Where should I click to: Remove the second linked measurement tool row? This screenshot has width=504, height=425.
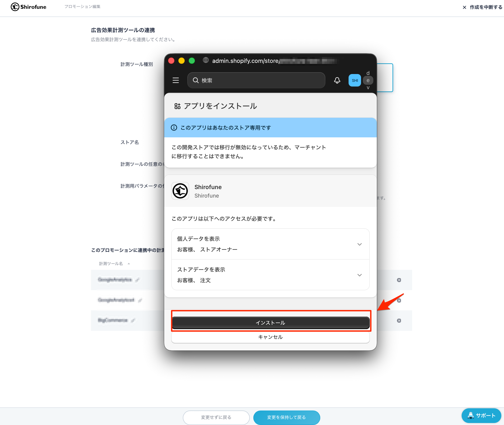point(399,300)
